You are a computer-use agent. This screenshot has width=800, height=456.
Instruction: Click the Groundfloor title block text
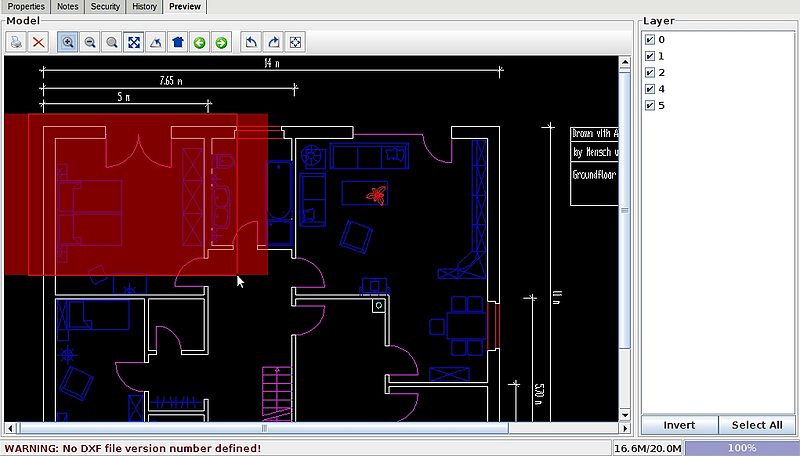pyautogui.click(x=594, y=175)
